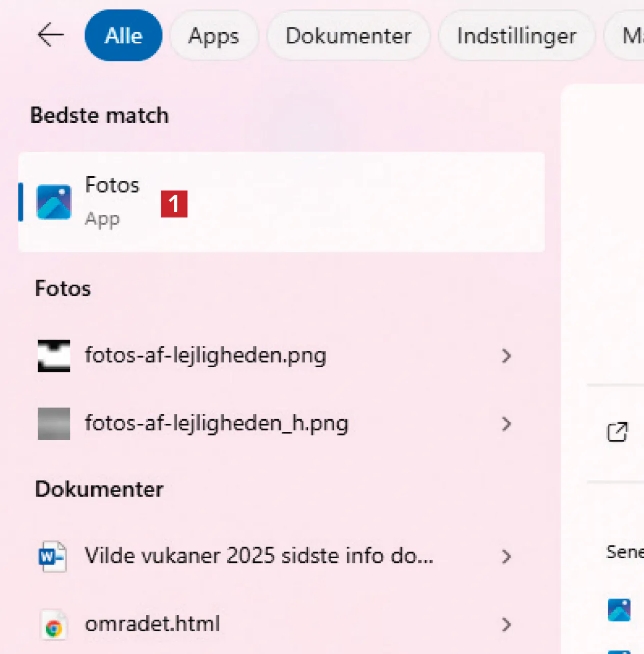This screenshot has width=644, height=654.
Task: Click the fotos-af-lejligheden.png thumbnail
Action: click(54, 356)
